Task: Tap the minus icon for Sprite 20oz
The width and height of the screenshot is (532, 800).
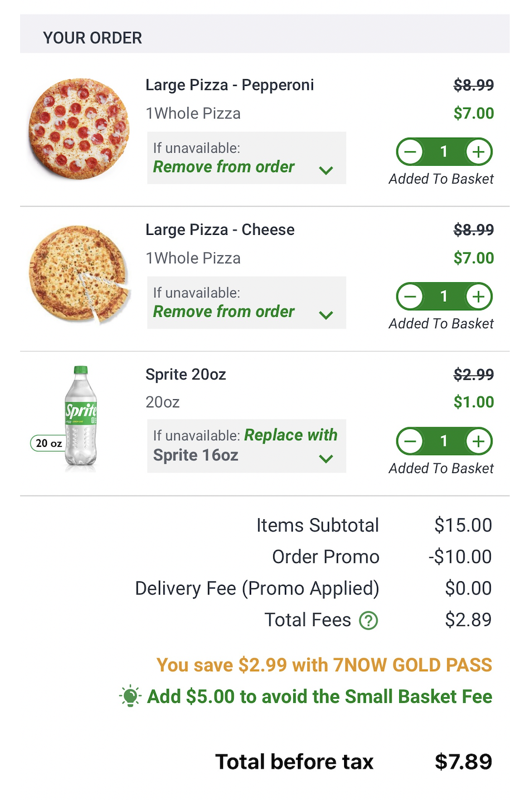Action: [x=410, y=441]
